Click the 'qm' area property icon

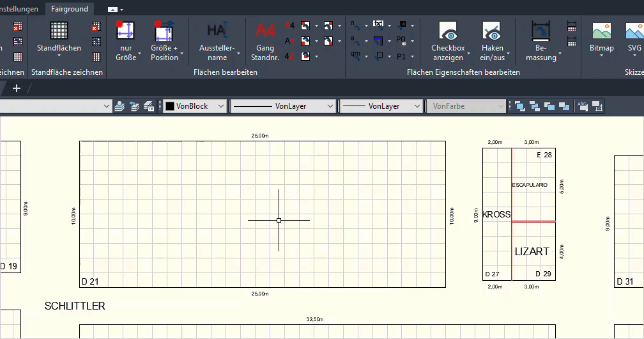(x=355, y=56)
